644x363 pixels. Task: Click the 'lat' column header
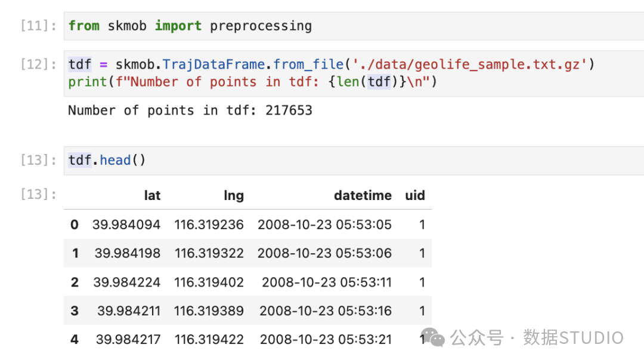tap(153, 196)
